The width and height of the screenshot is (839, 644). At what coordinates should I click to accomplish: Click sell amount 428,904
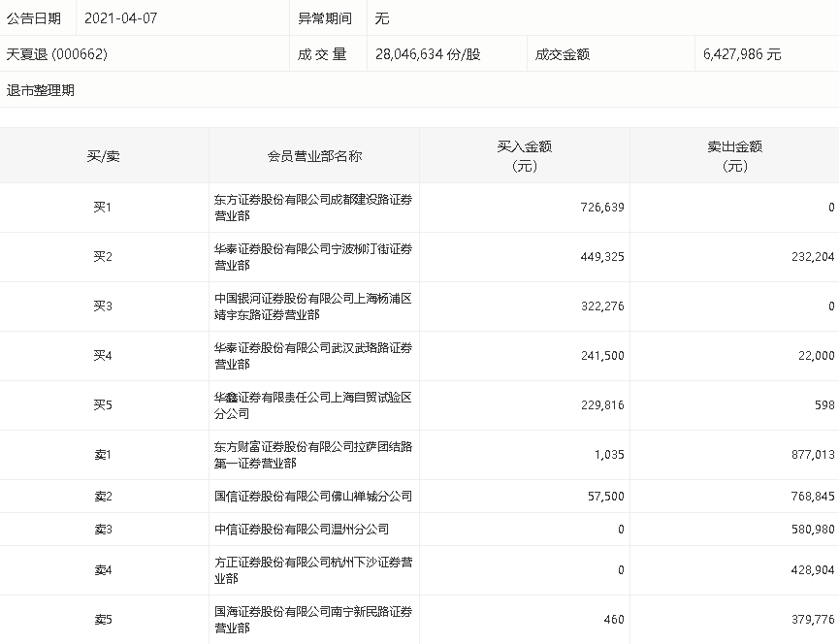coord(813,570)
